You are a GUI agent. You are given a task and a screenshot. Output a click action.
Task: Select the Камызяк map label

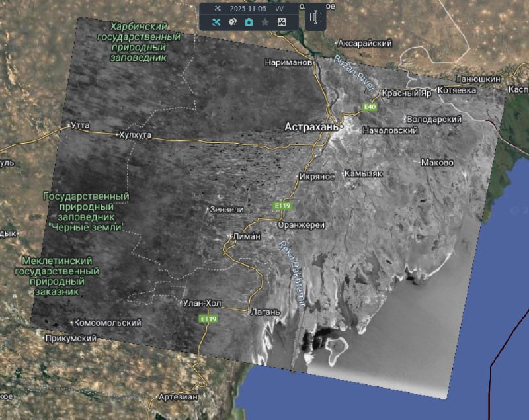(x=363, y=173)
